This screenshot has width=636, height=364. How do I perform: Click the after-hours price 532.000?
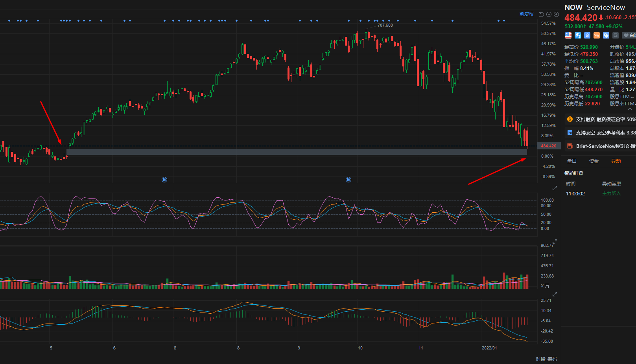click(x=574, y=26)
